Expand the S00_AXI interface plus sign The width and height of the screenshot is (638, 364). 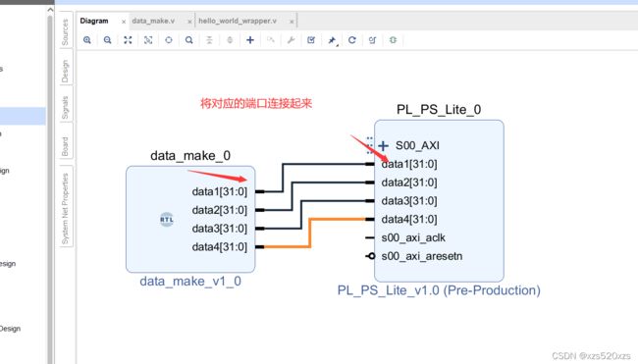[383, 145]
